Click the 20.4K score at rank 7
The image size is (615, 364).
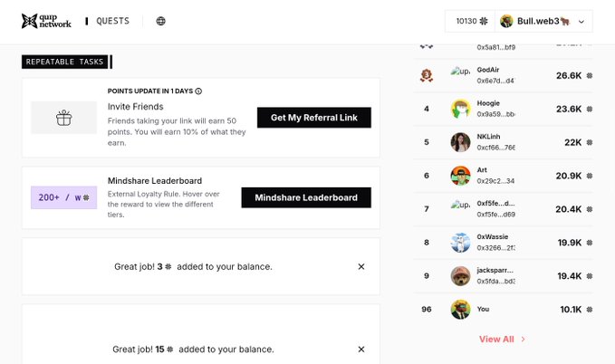[x=568, y=209]
